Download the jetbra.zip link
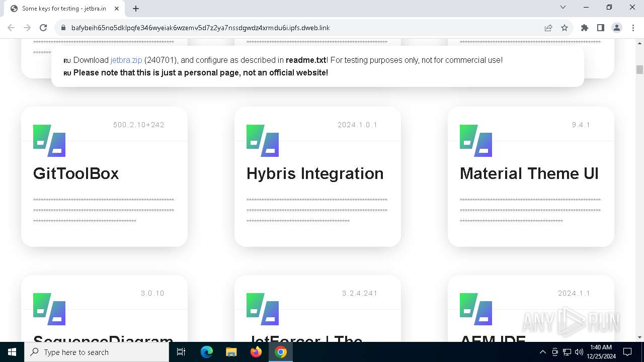Screen dimensions: 644x362 click(x=126, y=60)
